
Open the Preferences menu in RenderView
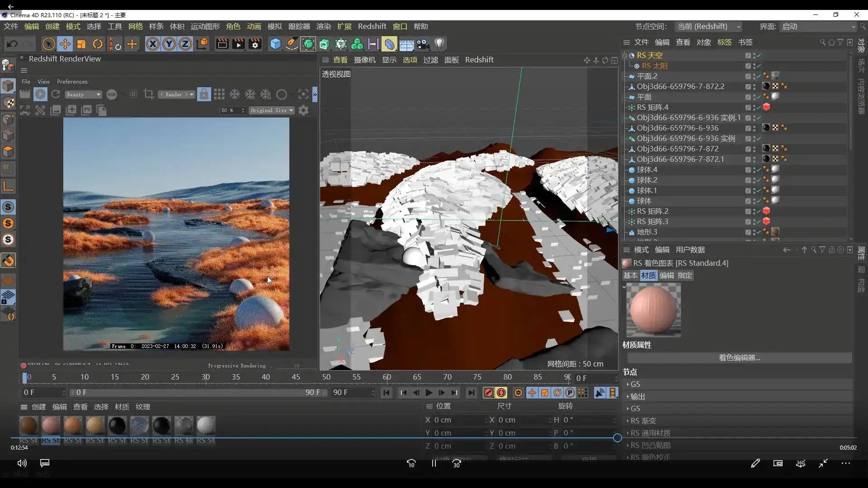[72, 82]
